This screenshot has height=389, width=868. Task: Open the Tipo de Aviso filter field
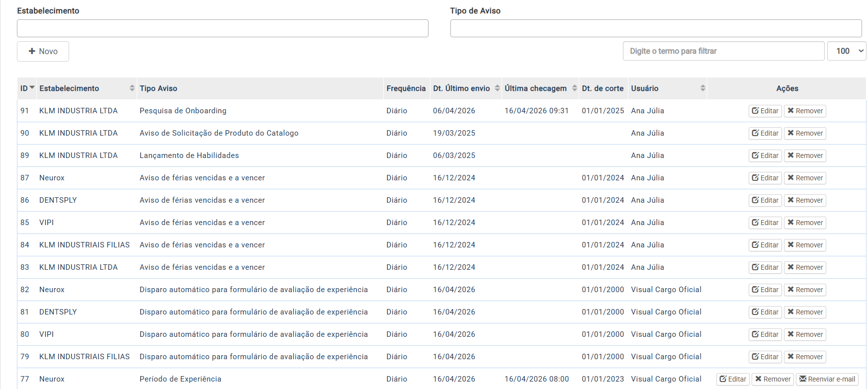click(x=655, y=28)
